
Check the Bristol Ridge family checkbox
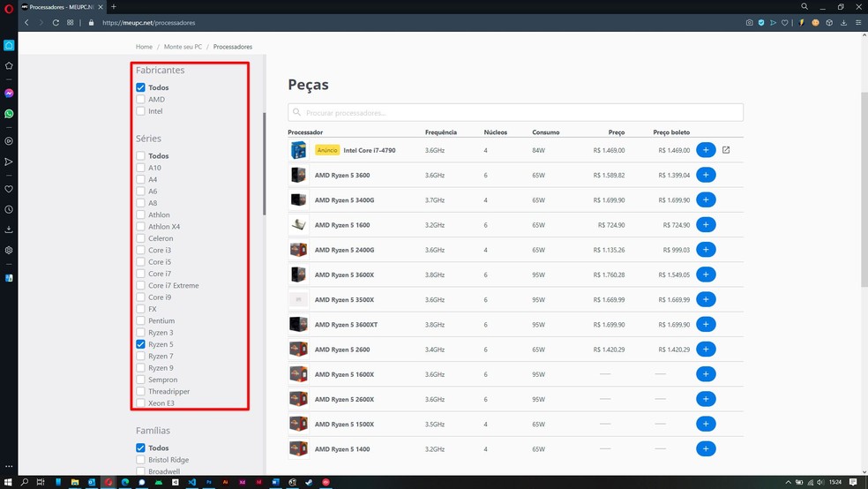[140, 460]
